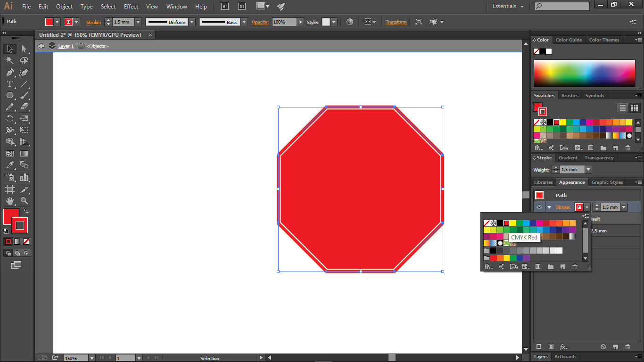The width and height of the screenshot is (644, 362).
Task: Enable Draw Inside mode
Action: (x=26, y=253)
